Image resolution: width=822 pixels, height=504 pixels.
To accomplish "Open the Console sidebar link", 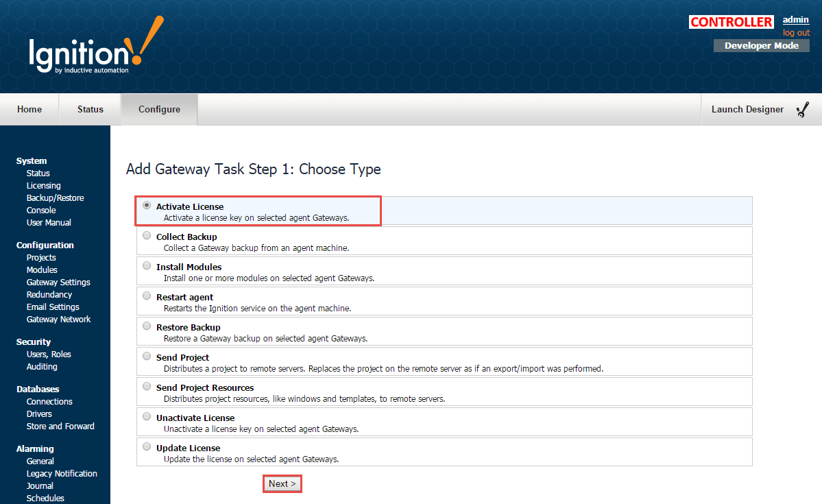I will tap(41, 211).
